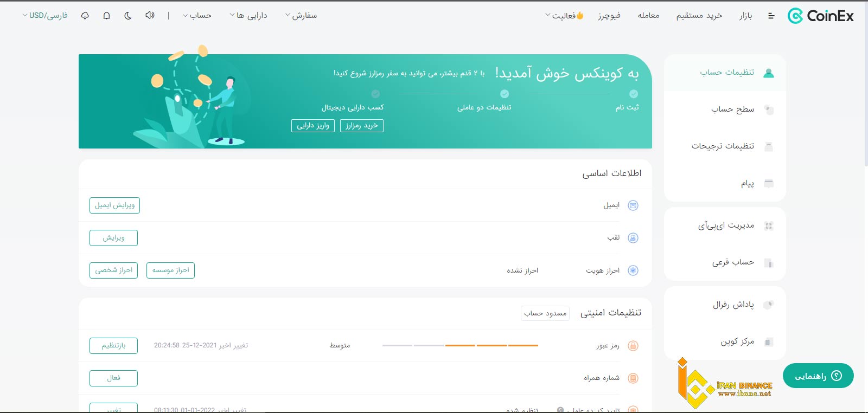Click the احراز شخصی button

pos(113,270)
